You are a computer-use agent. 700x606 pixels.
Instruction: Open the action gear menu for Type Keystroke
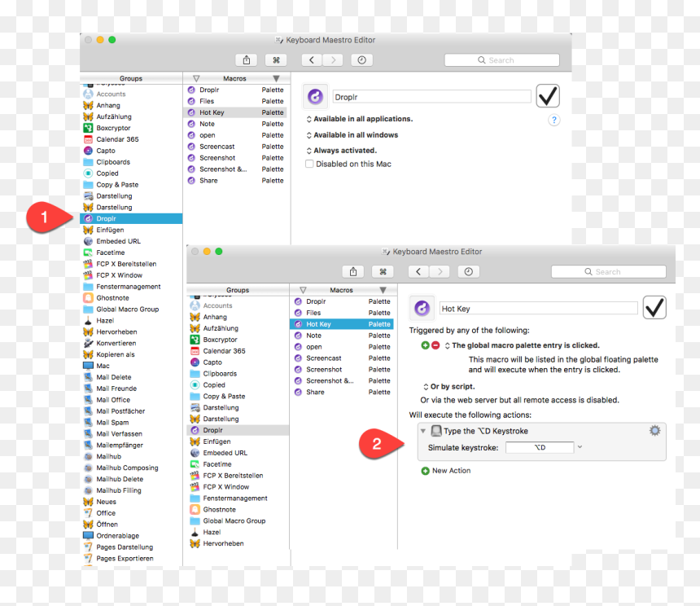click(x=654, y=431)
